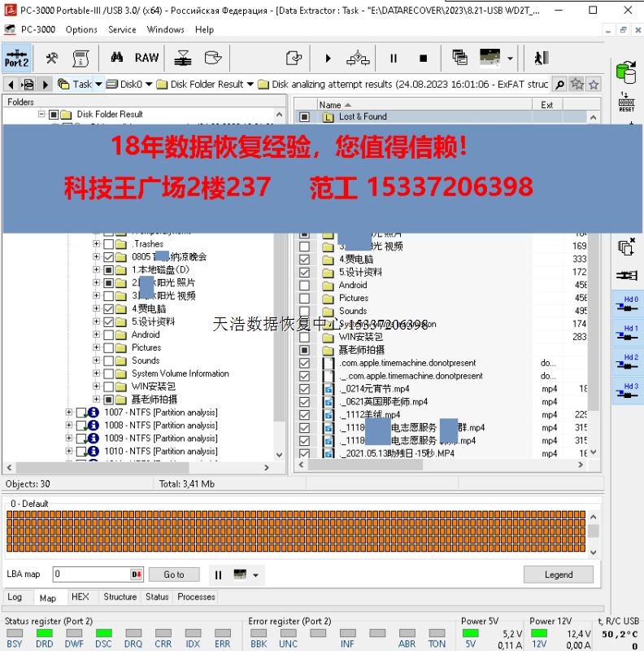Viewport: 644px width, 651px height.
Task: Click the Legend button
Action: click(558, 575)
